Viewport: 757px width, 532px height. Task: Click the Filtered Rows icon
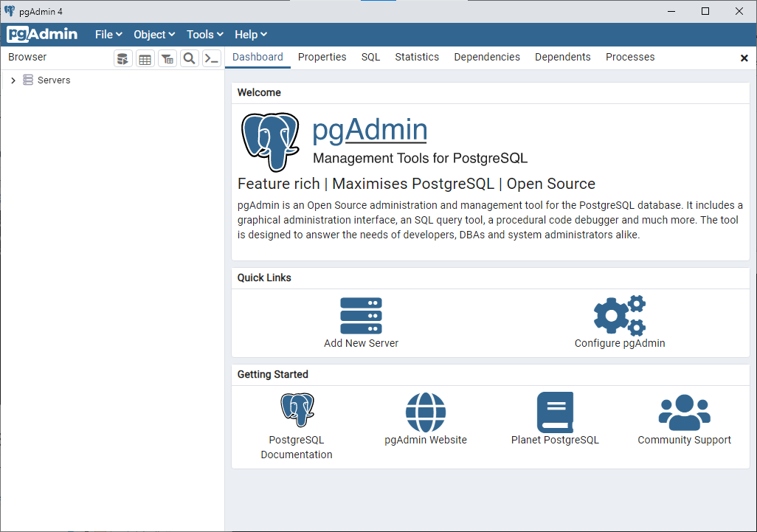(167, 59)
